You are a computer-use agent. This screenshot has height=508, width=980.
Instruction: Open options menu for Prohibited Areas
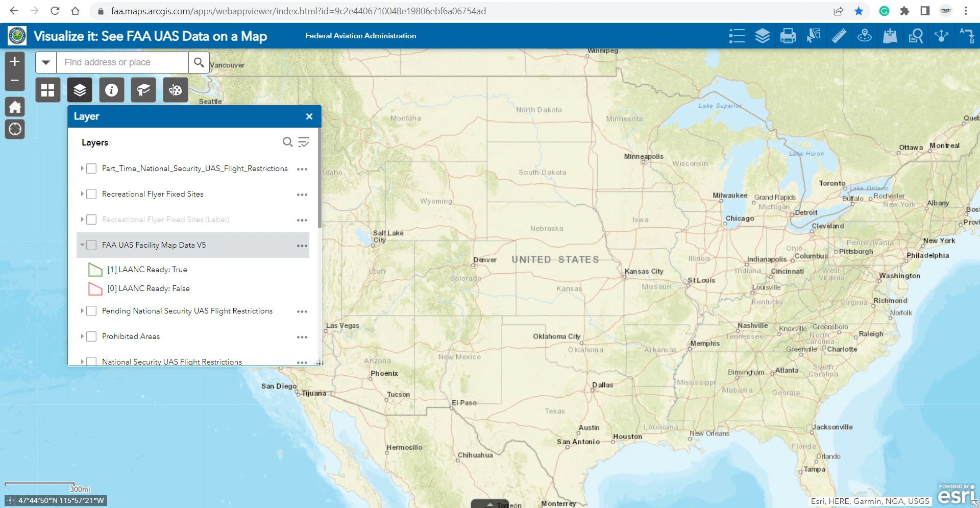click(302, 337)
